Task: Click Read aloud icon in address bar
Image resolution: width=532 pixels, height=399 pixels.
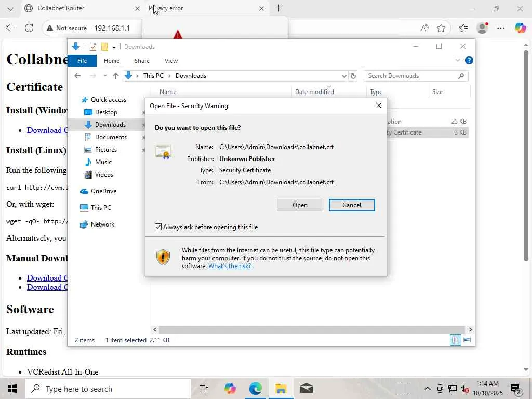Action: tap(424, 28)
